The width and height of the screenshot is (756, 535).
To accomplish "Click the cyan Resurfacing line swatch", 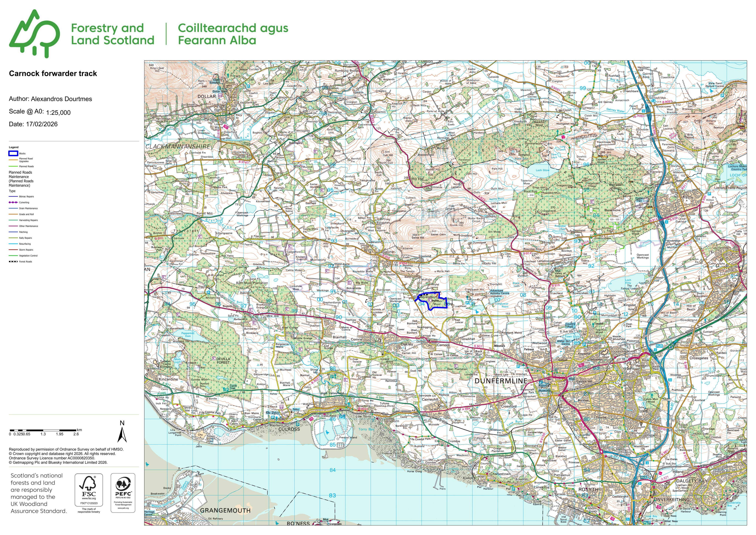I will click(x=13, y=244).
